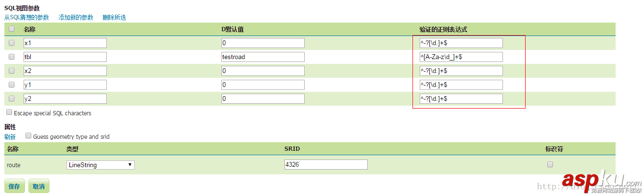
Task: Click the tbl name input field
Action: tap(65, 57)
